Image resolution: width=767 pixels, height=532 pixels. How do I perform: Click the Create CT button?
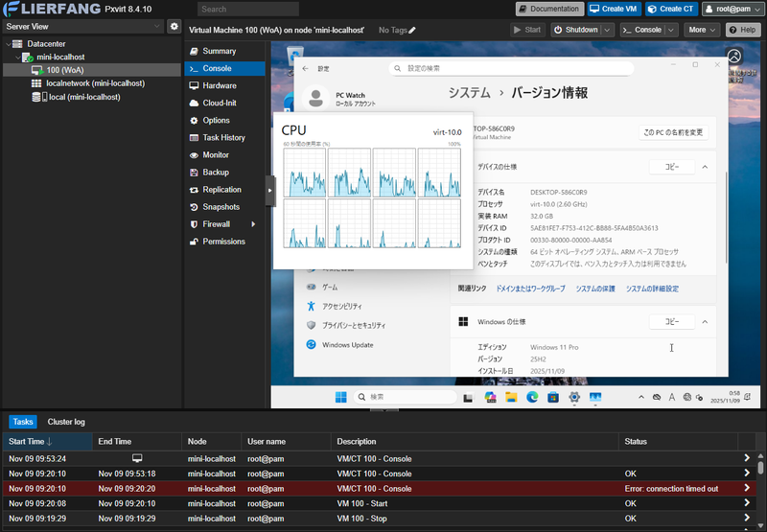pyautogui.click(x=671, y=9)
